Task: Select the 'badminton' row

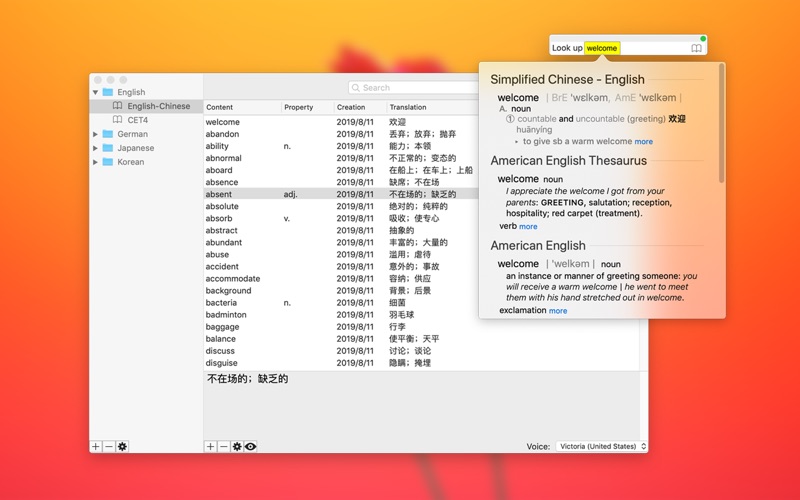Action: [341, 315]
